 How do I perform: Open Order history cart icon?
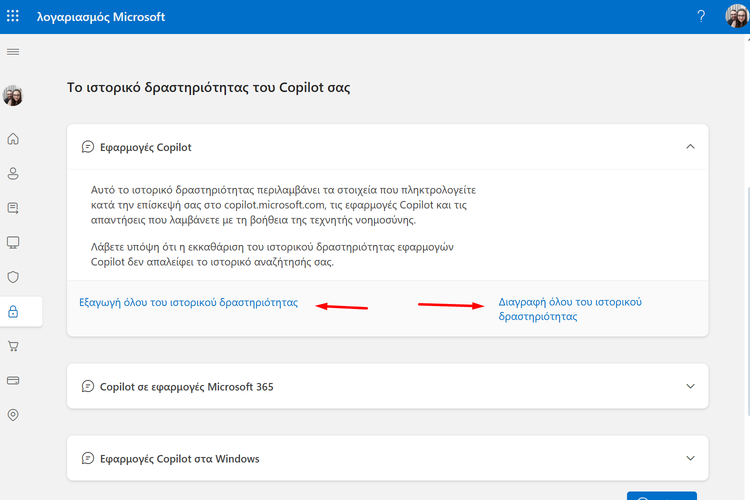[x=13, y=346]
